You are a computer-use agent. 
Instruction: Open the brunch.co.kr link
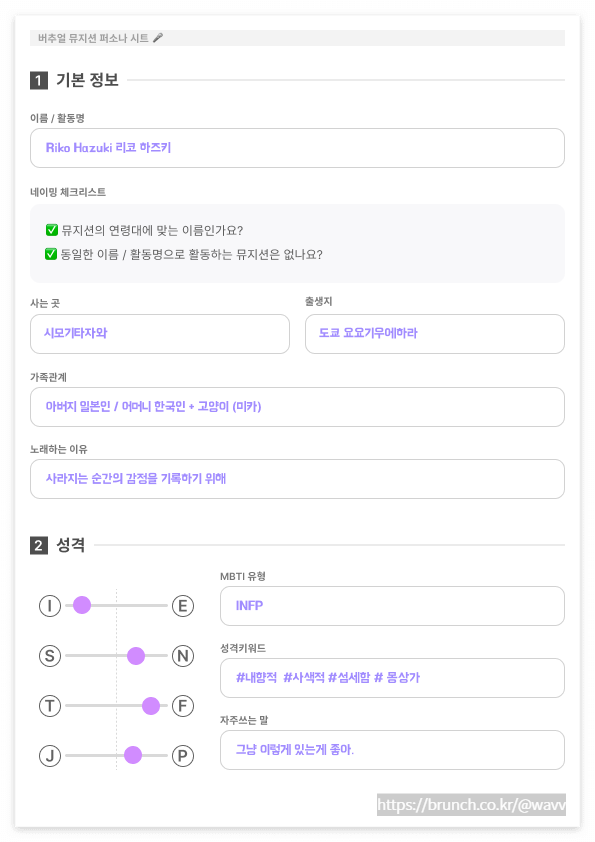coord(471,804)
